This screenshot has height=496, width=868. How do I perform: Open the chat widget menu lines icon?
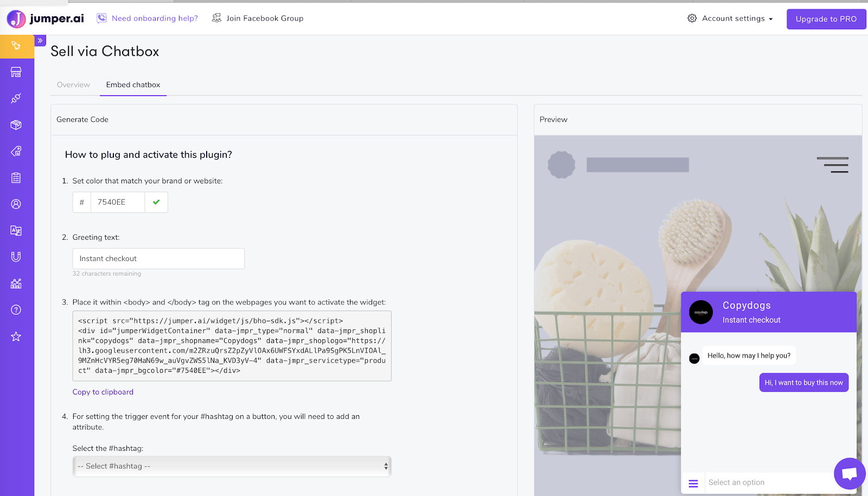pyautogui.click(x=693, y=483)
